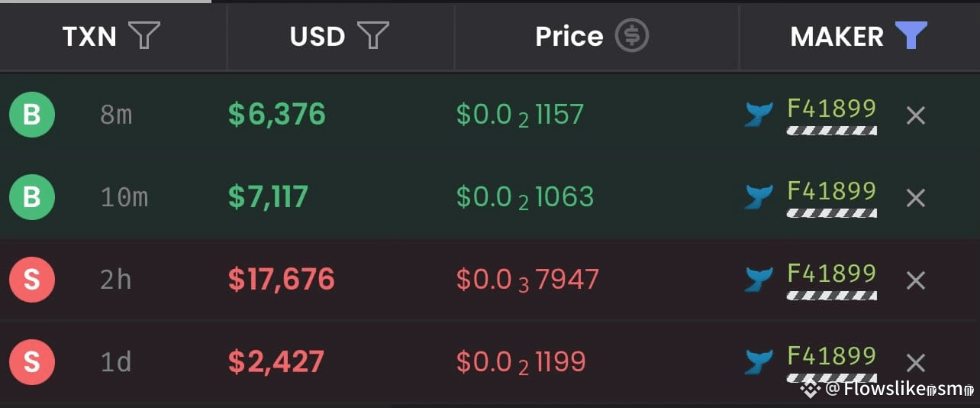Click whale icon in the $17,676 row
This screenshot has height=408, width=980.
[x=759, y=280]
